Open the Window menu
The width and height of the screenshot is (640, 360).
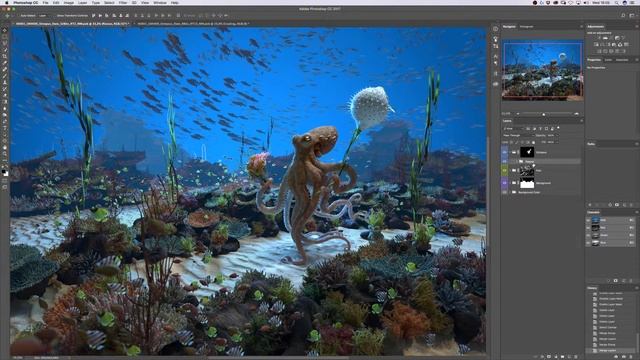160,3
